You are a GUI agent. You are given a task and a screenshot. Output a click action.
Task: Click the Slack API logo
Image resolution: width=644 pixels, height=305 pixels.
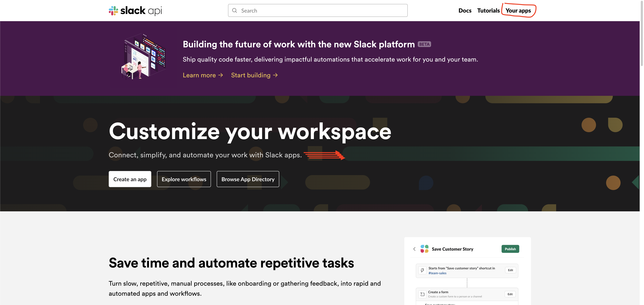tap(135, 10)
